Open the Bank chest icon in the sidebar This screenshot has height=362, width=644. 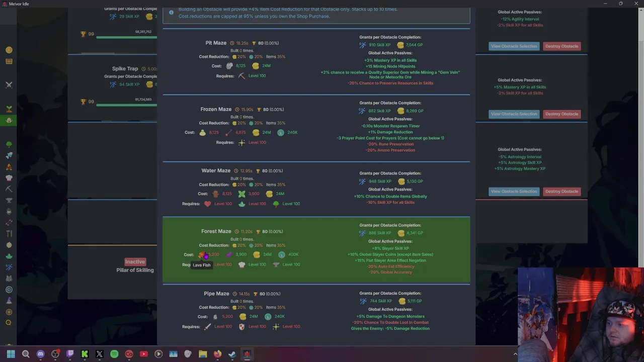(x=9, y=61)
